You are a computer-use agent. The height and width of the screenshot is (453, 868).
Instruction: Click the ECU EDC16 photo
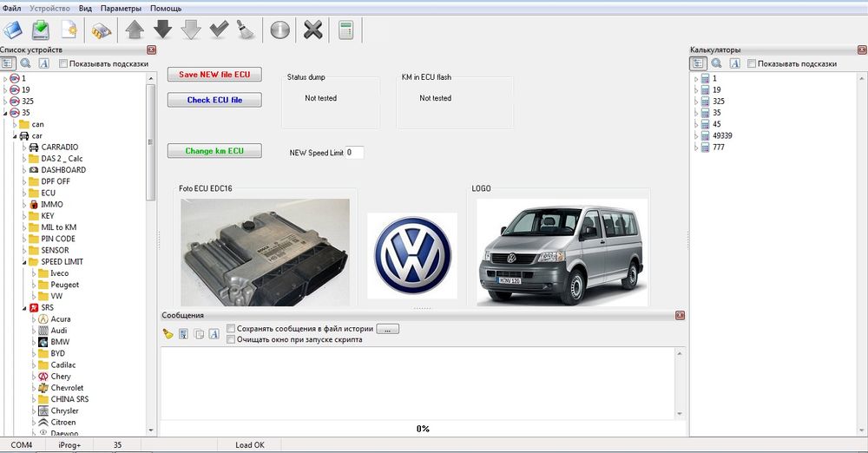pos(265,252)
